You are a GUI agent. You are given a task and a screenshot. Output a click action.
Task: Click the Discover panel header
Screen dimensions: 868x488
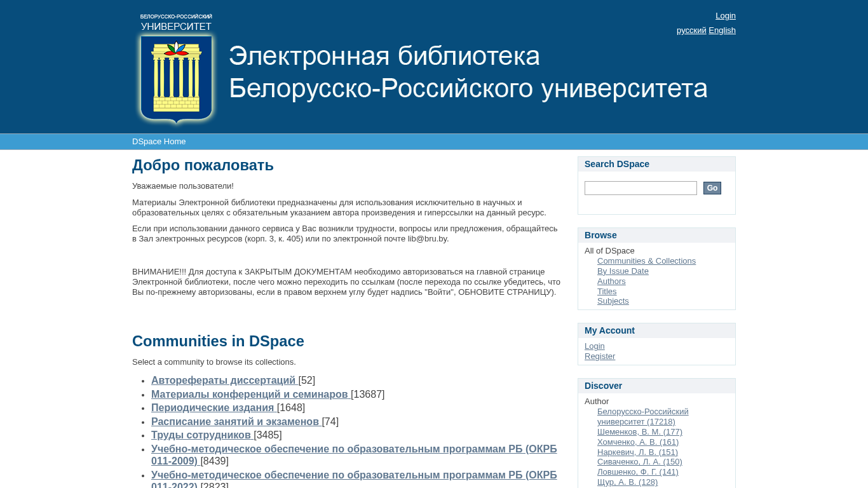(x=656, y=386)
